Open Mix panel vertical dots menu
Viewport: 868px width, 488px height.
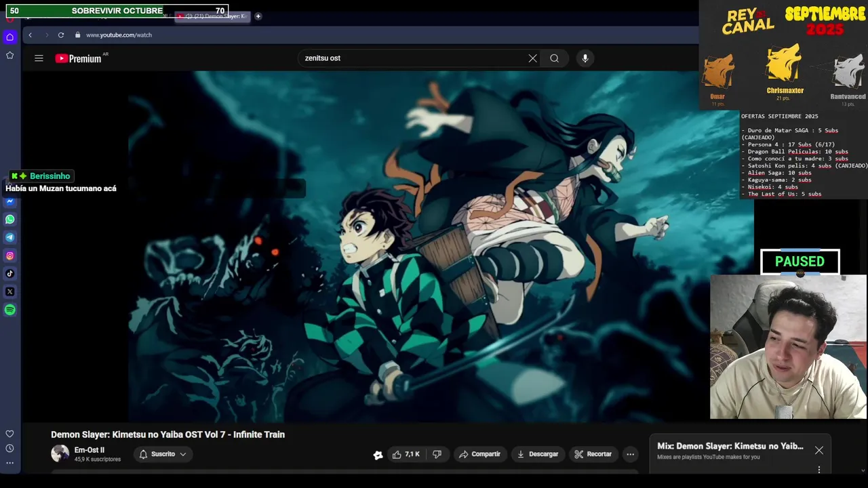tap(819, 469)
